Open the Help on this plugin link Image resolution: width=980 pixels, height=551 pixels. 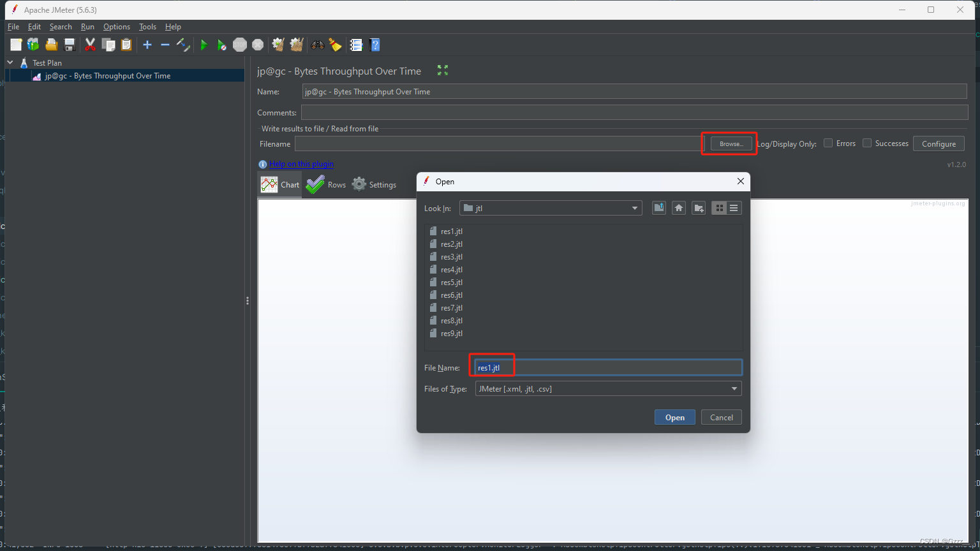point(301,164)
